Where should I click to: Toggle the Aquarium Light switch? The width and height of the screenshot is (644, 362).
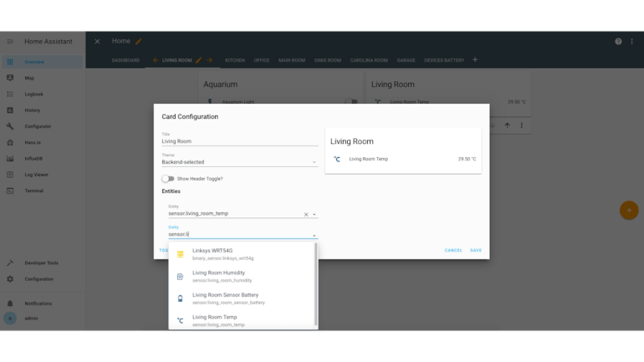coord(351,101)
